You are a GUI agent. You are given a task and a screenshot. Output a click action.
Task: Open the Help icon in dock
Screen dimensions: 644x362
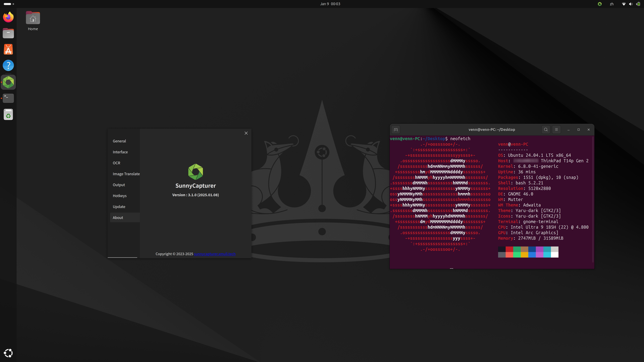click(x=8, y=66)
